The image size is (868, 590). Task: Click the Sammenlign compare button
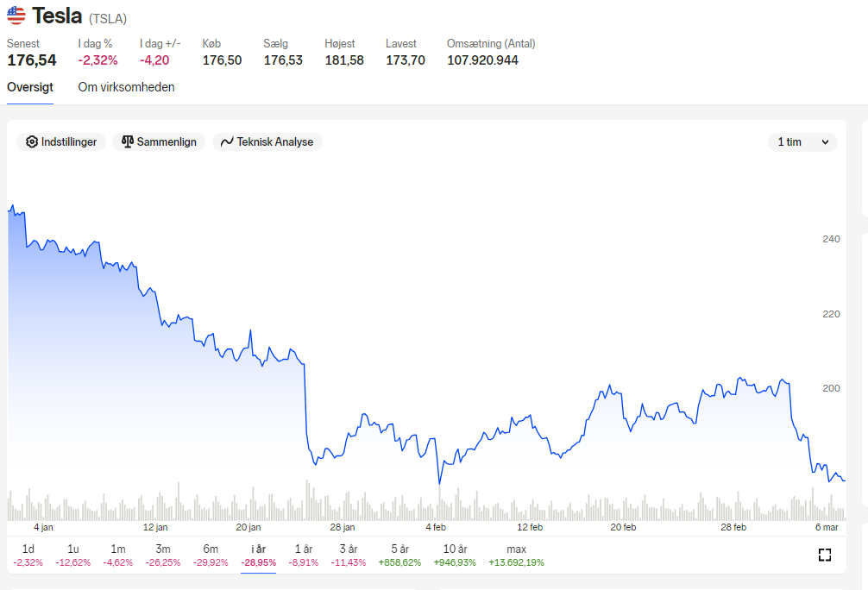(159, 141)
